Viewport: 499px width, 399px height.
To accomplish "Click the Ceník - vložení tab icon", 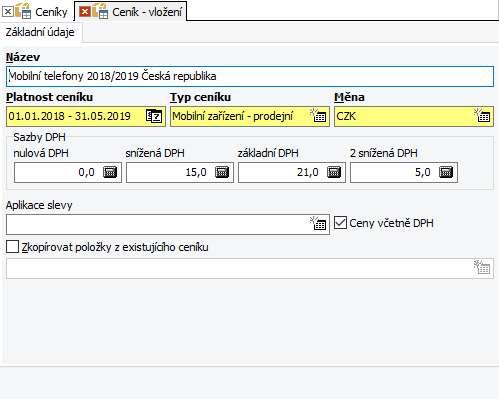I will 100,11.
